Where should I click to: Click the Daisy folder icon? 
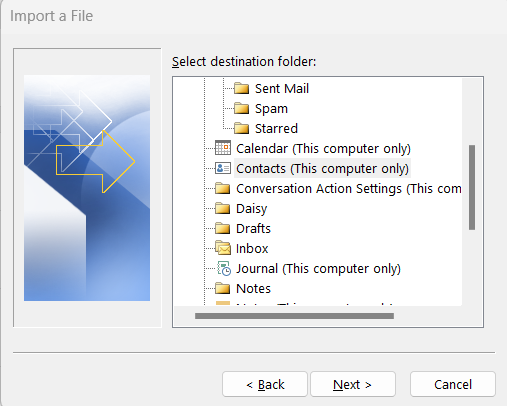[223, 208]
